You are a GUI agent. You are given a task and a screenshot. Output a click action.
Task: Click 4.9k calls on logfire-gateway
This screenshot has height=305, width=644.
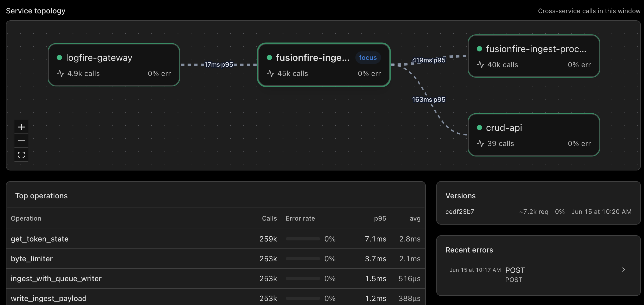(83, 73)
